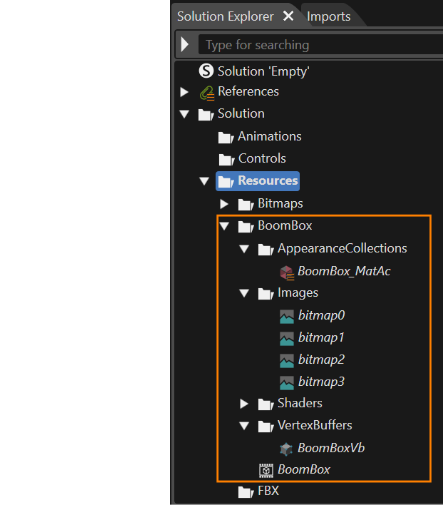Screen dimensions: 443x505
Task: Select the BoomBox folder label
Action: [x=285, y=226]
